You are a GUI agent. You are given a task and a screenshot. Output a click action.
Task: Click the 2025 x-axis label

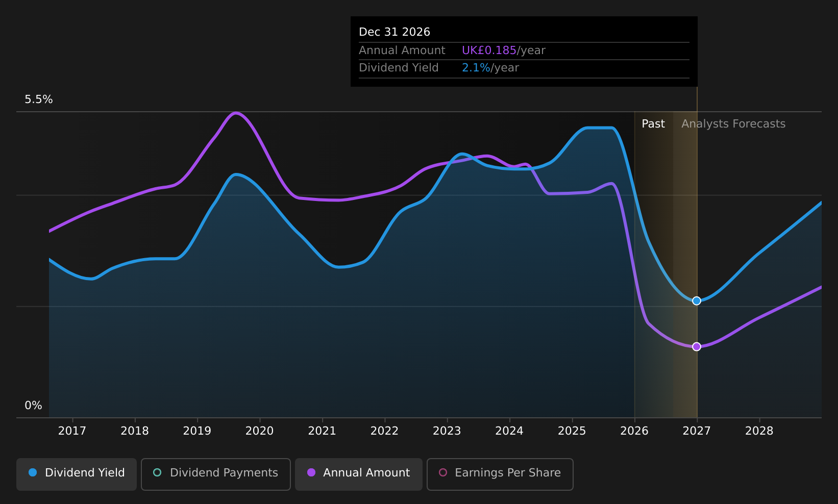[x=572, y=431]
